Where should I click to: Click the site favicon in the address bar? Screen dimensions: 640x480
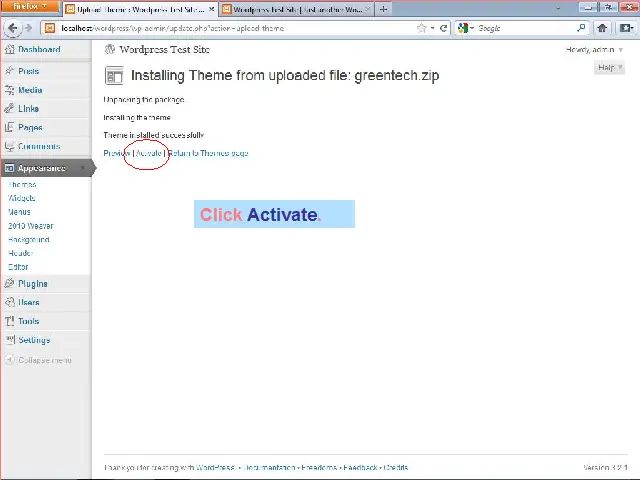[x=50, y=28]
